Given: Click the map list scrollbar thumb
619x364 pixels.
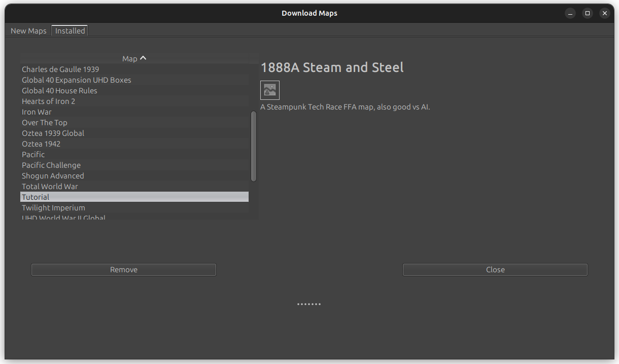Looking at the screenshot, I should pos(254,145).
